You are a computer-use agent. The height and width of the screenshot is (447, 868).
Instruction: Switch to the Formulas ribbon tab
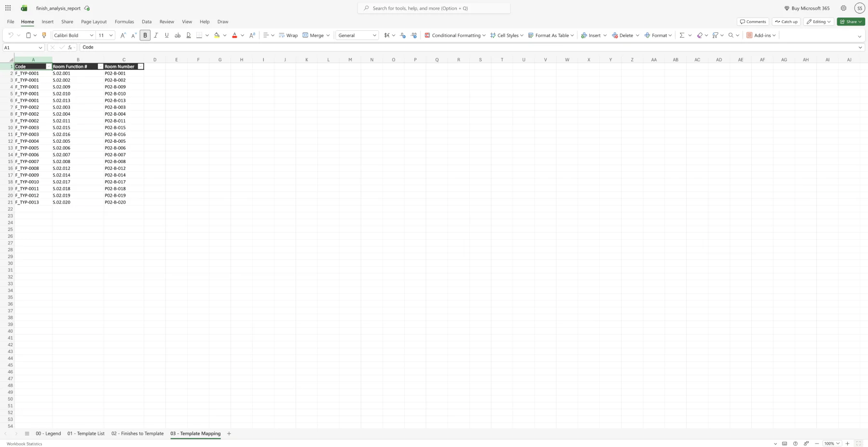(x=124, y=22)
